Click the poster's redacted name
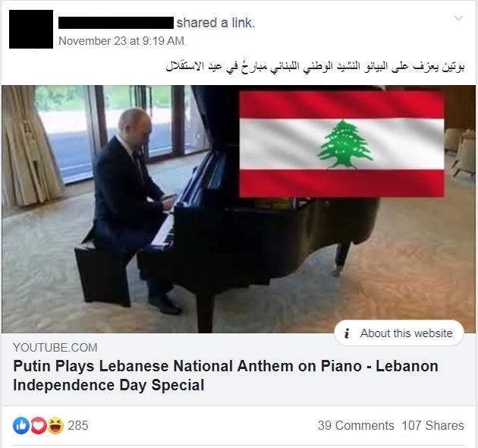 point(116,23)
